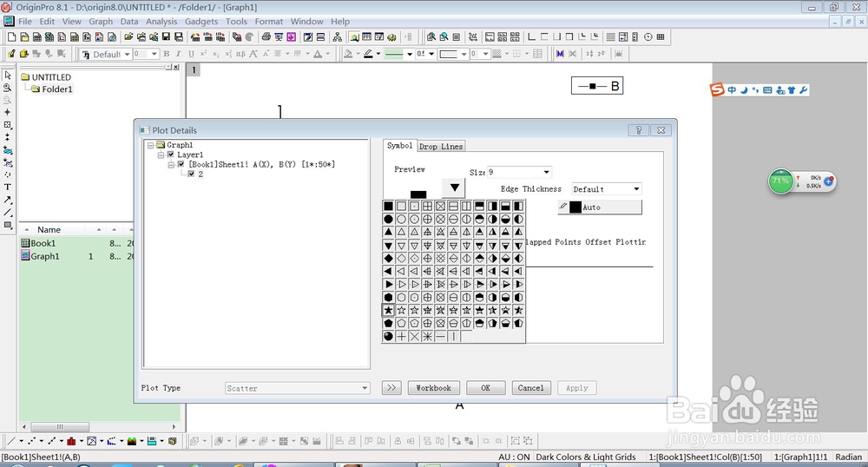Select the Zoom In tool in the left toolbar
Image resolution: width=868 pixels, height=467 pixels.
pyautogui.click(x=8, y=88)
